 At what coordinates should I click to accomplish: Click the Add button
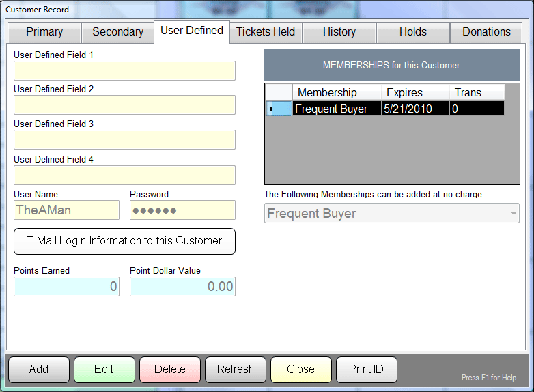(39, 369)
